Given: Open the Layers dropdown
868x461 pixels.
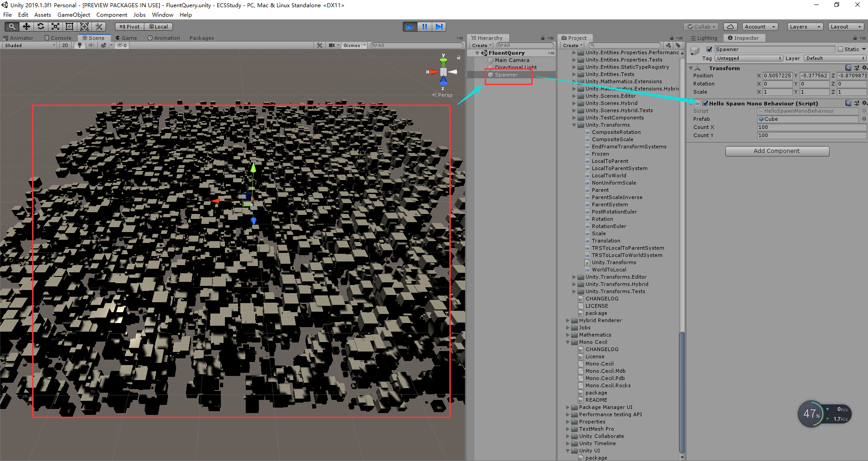Looking at the screenshot, I should [805, 27].
